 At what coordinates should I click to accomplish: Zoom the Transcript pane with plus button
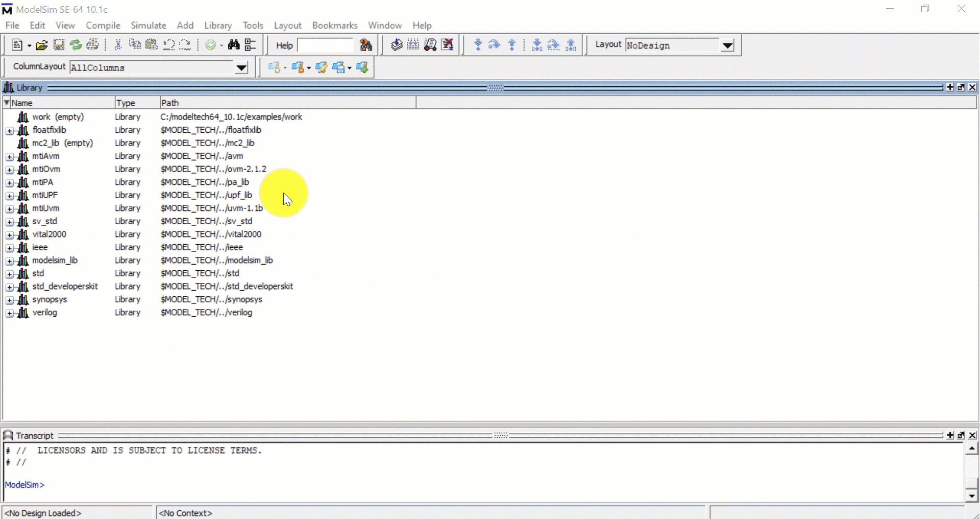click(950, 435)
